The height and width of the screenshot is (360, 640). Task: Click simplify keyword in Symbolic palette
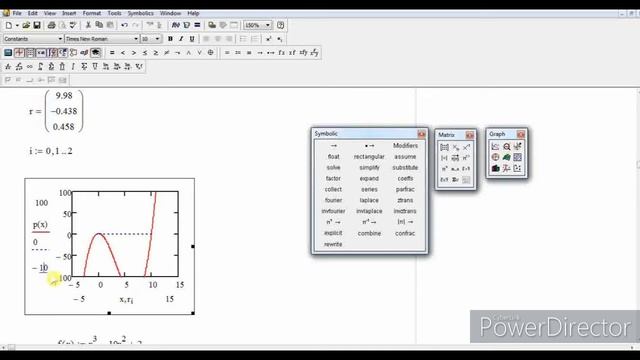tap(369, 168)
